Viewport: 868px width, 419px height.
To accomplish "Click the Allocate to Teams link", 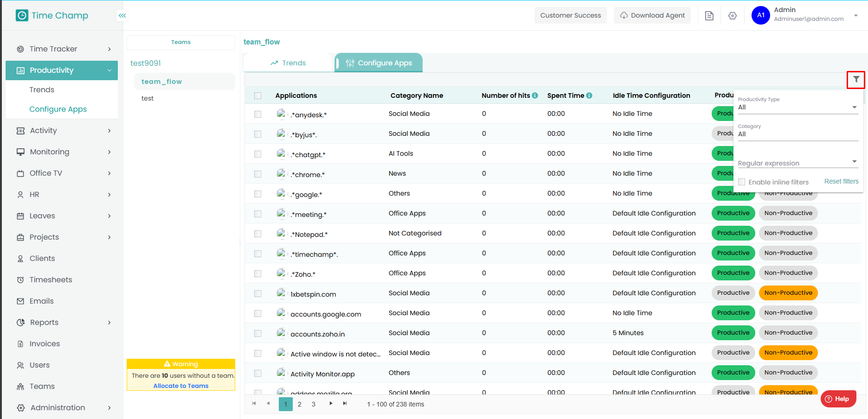I will click(x=181, y=386).
